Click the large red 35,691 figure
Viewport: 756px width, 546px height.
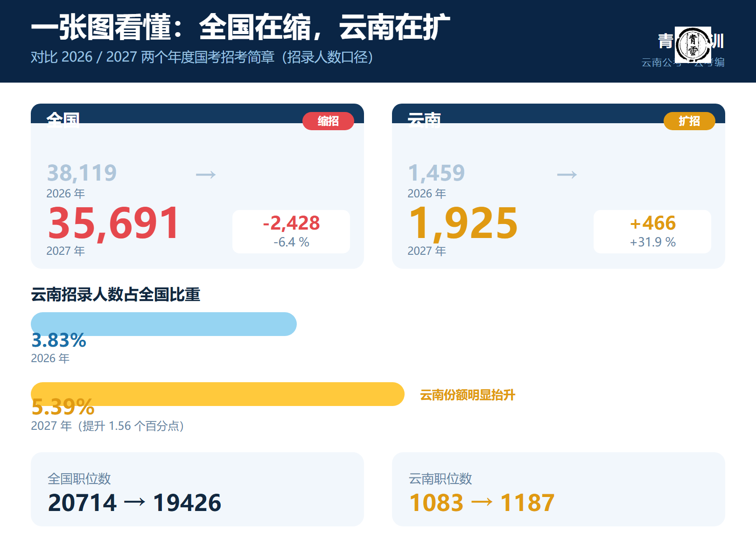[113, 223]
